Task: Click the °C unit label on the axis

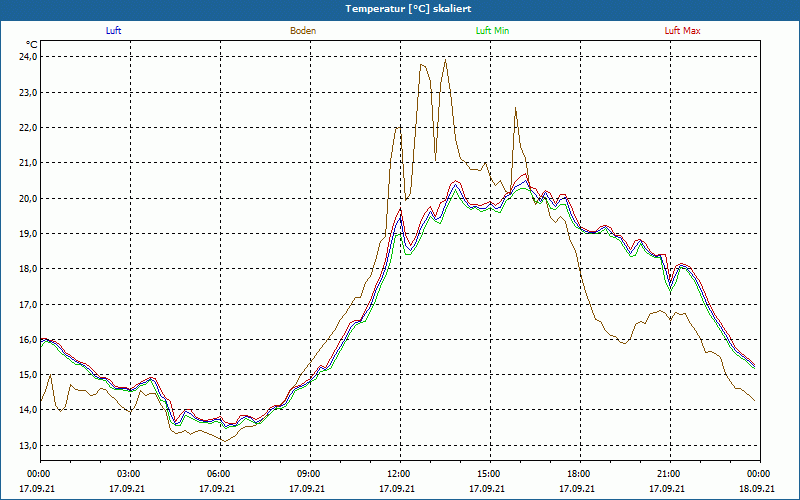Action: [x=32, y=45]
